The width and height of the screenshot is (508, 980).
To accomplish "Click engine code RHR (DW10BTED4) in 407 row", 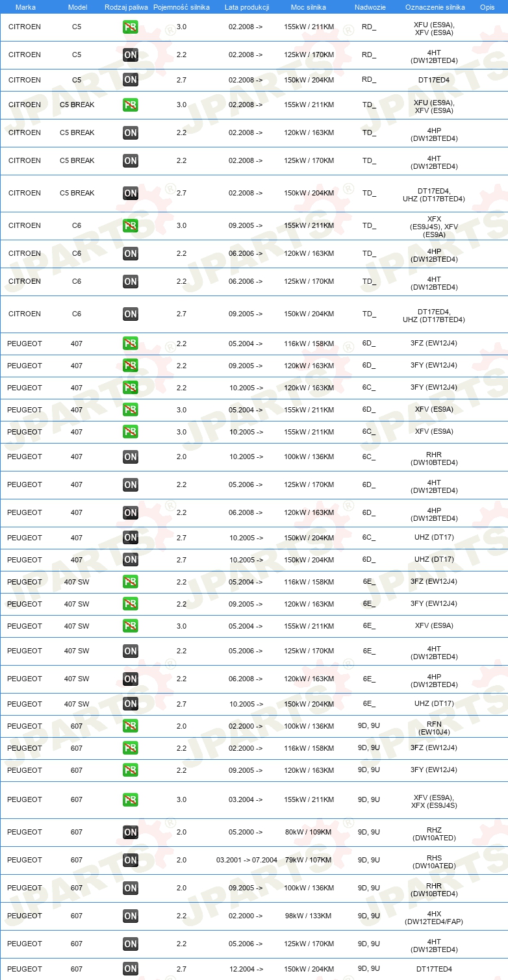I will [434, 459].
